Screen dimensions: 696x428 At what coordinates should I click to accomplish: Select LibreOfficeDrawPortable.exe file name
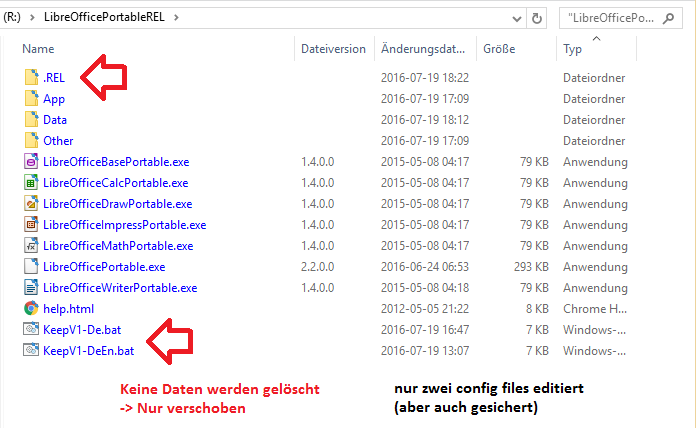click(118, 204)
